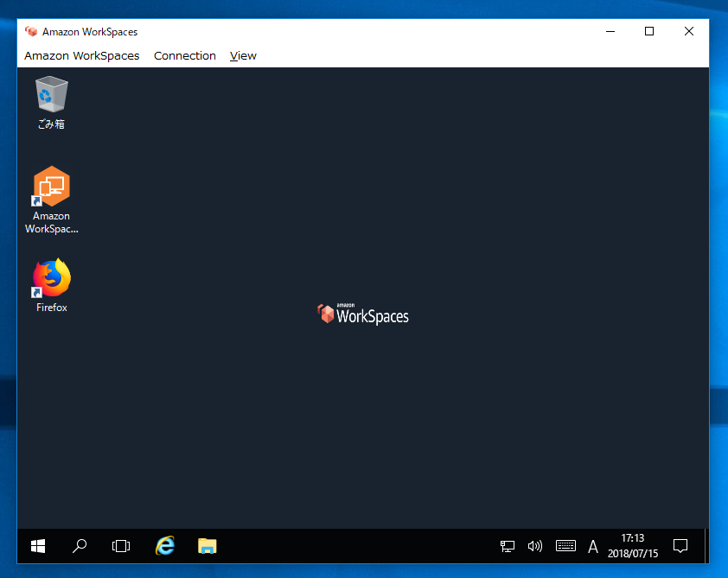This screenshot has width=728, height=578.
Task: Click the network status icon in system tray
Action: (x=507, y=546)
